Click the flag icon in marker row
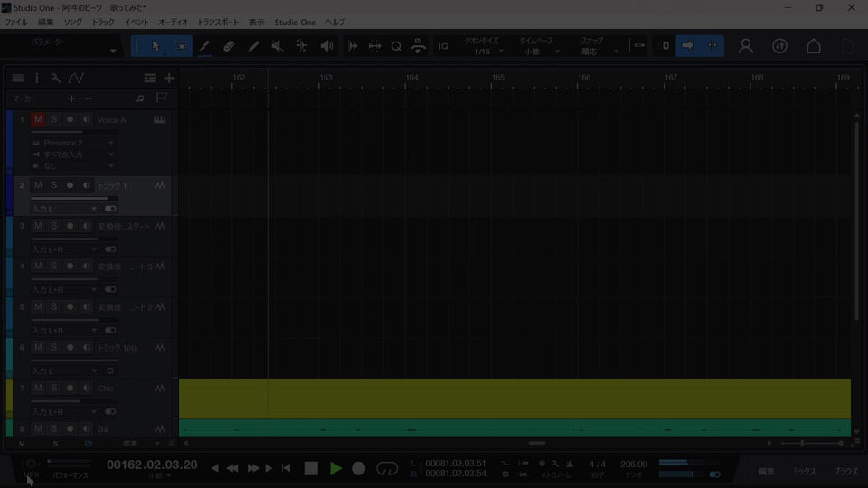Screen dimensions: 868x488 click(162, 98)
